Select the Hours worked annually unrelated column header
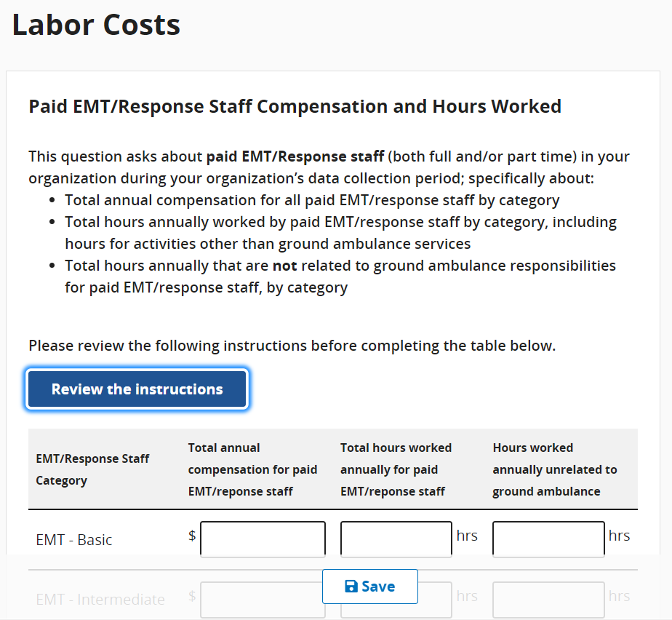672x620 pixels. pyautogui.click(x=554, y=469)
